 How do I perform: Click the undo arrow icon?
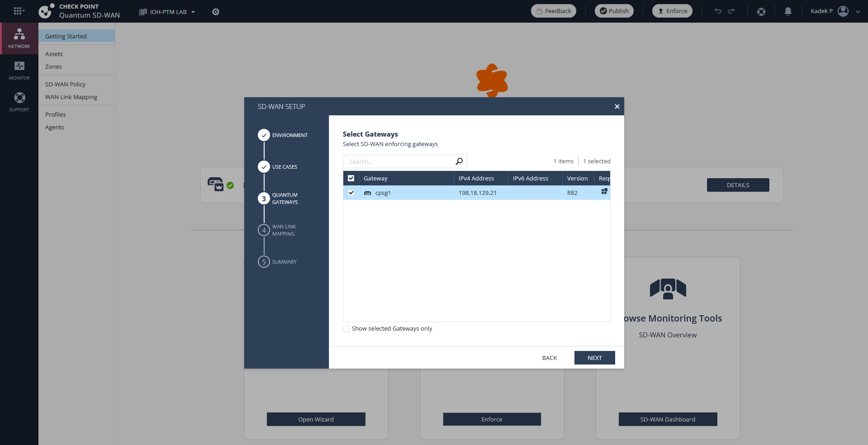(718, 11)
